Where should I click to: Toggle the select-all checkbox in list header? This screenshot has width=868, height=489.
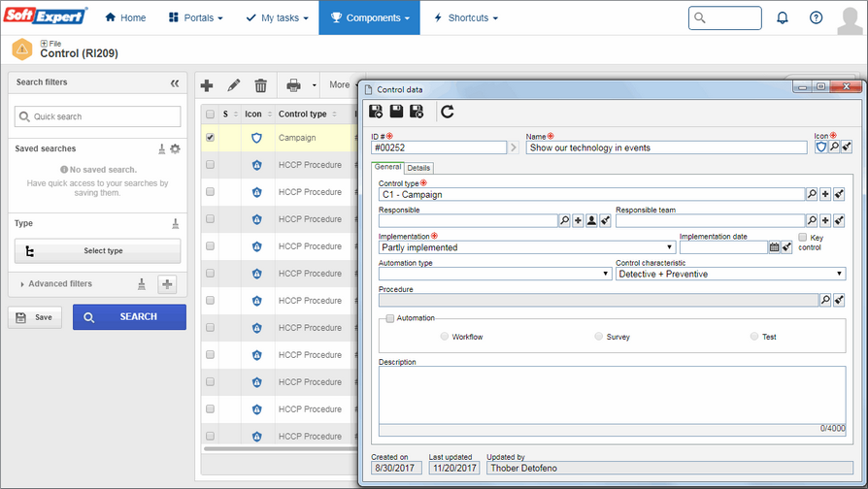[210, 114]
